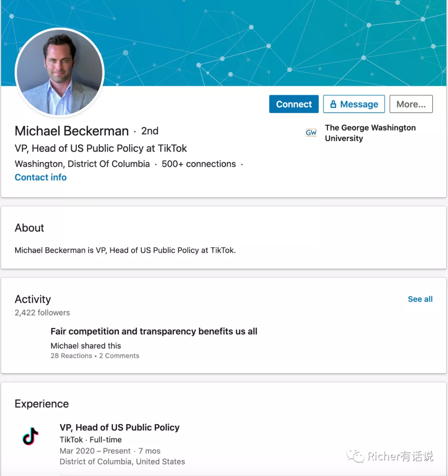Viewport: 448px width, 476px height.
Task: Open The George Washington University link
Action: click(x=370, y=133)
